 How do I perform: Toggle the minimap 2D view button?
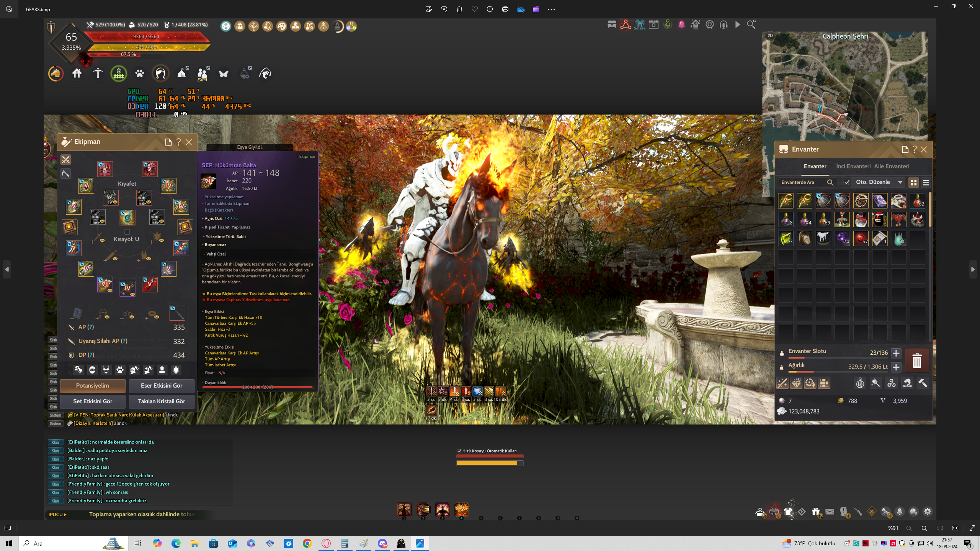[x=770, y=36]
